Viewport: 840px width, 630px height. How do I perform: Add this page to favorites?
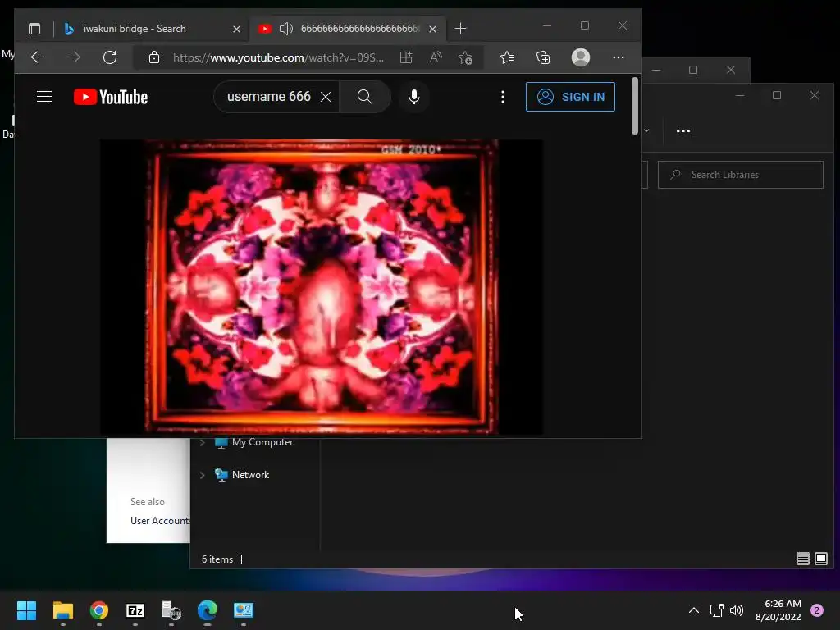click(465, 57)
